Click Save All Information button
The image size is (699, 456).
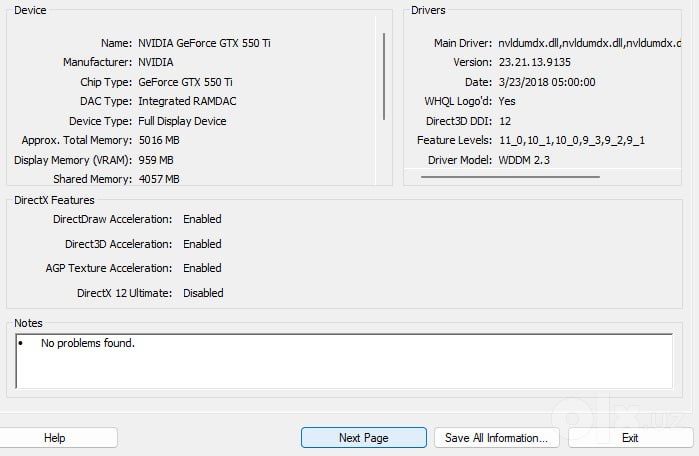(497, 438)
